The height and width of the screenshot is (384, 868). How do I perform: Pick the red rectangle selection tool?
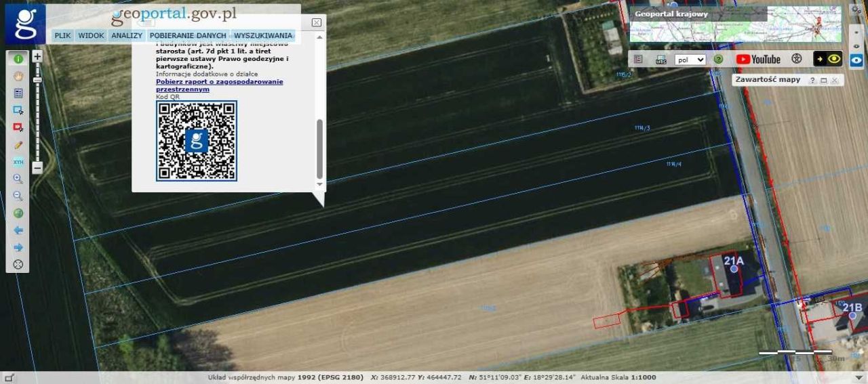18,127
